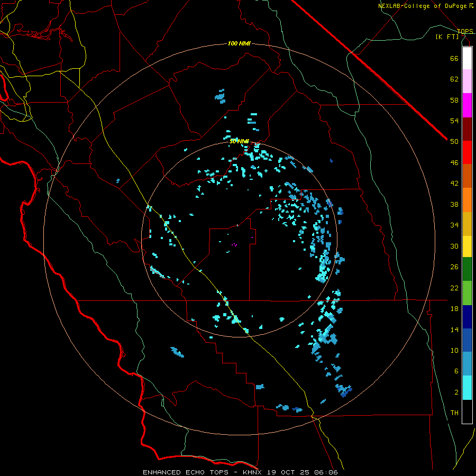
Task: Click the 62 legend value
Action: click(454, 79)
